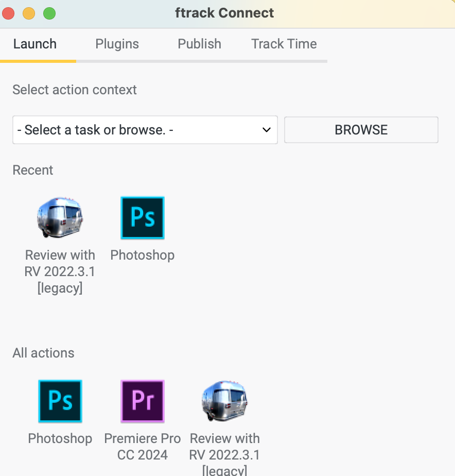Open RV trailer icon under All actions
The image size is (455, 476).
tap(225, 401)
